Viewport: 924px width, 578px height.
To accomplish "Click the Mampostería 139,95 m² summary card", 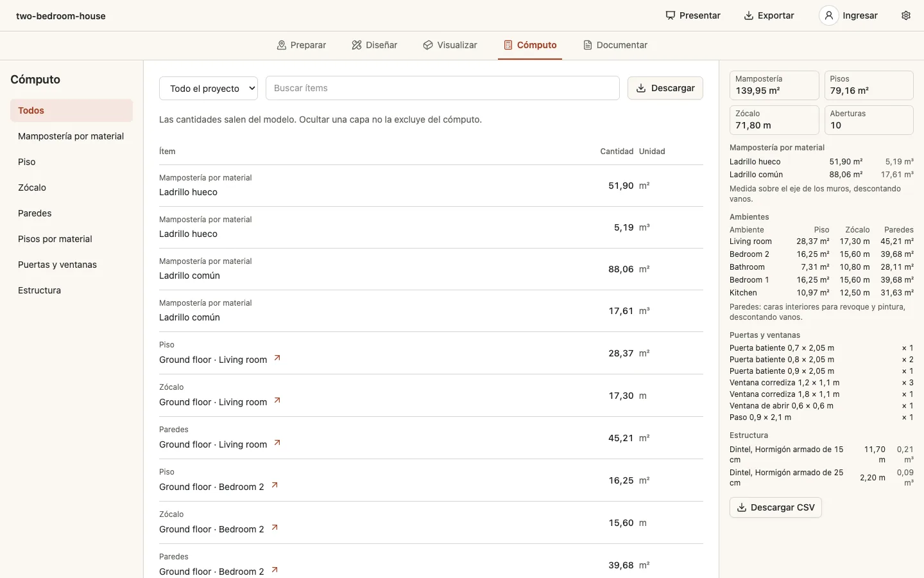I will pos(774,85).
